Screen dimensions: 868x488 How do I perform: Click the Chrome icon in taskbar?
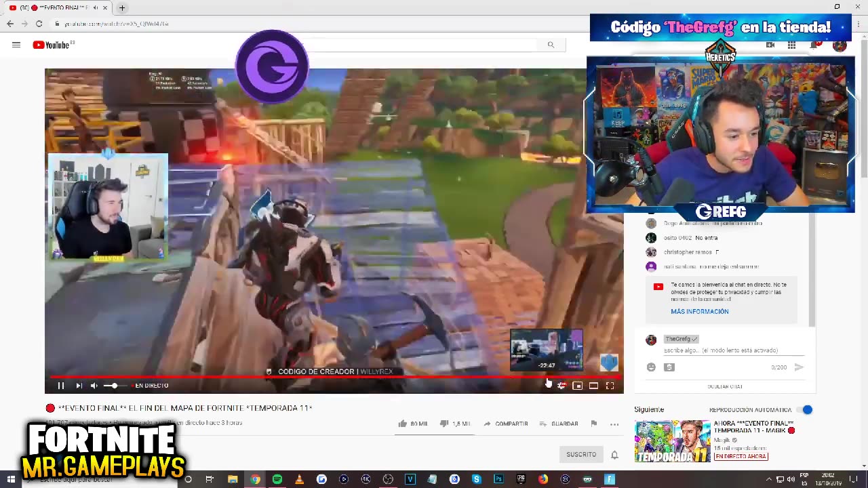(255, 479)
